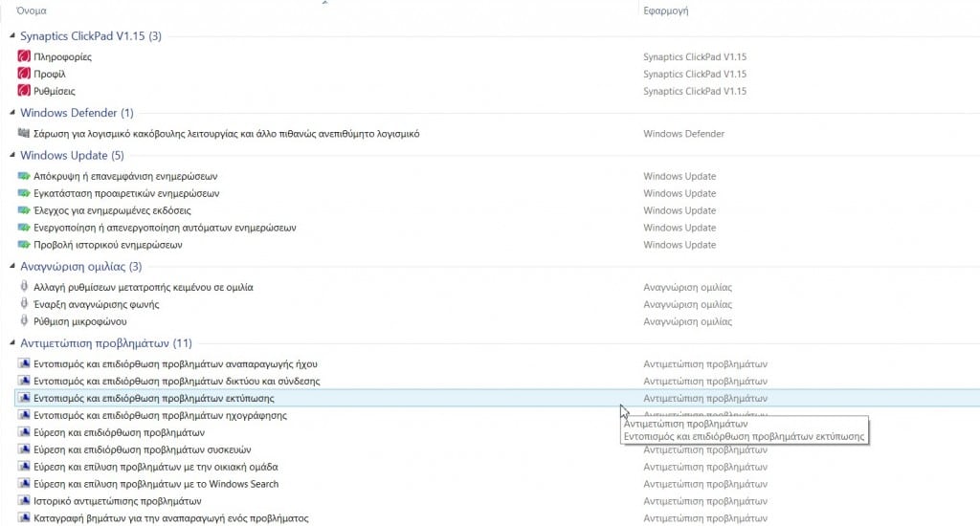This screenshot has width=980, height=526.
Task: Open Εντοπισμός και επιδιόρθωση προβλημάτων δικτύου και σύνδεσης
Action: (177, 381)
